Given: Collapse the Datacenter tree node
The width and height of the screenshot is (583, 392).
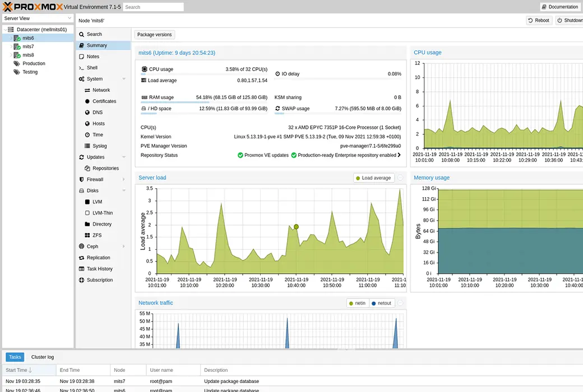Looking at the screenshot, I should click(x=5, y=29).
